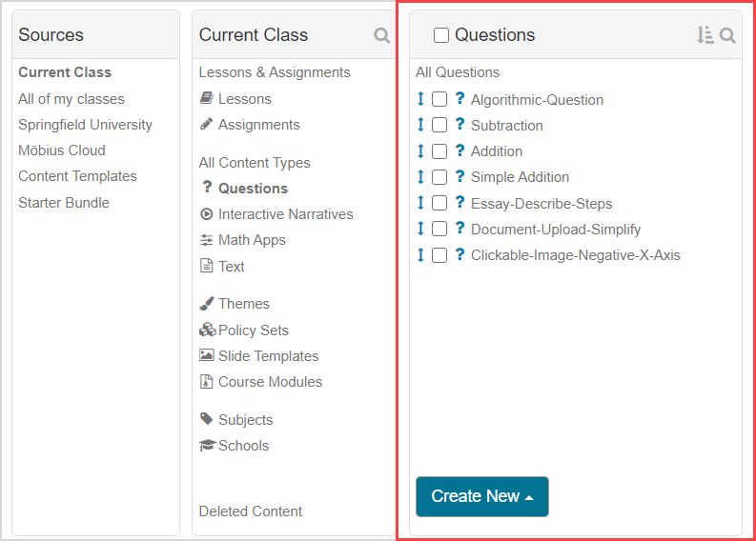756x541 pixels.
Task: View Deleted Content
Action: click(251, 511)
